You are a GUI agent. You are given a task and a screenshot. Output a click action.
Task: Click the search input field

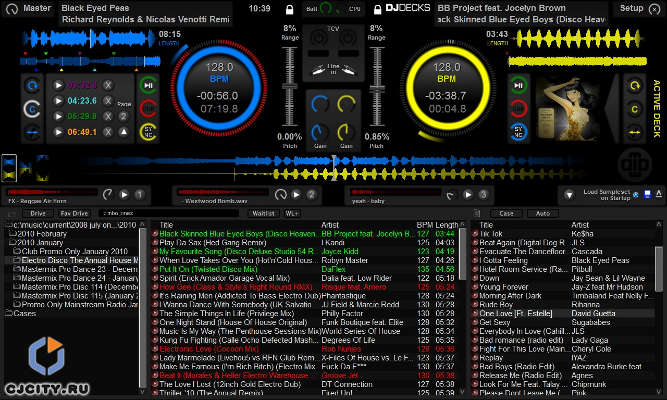point(168,213)
